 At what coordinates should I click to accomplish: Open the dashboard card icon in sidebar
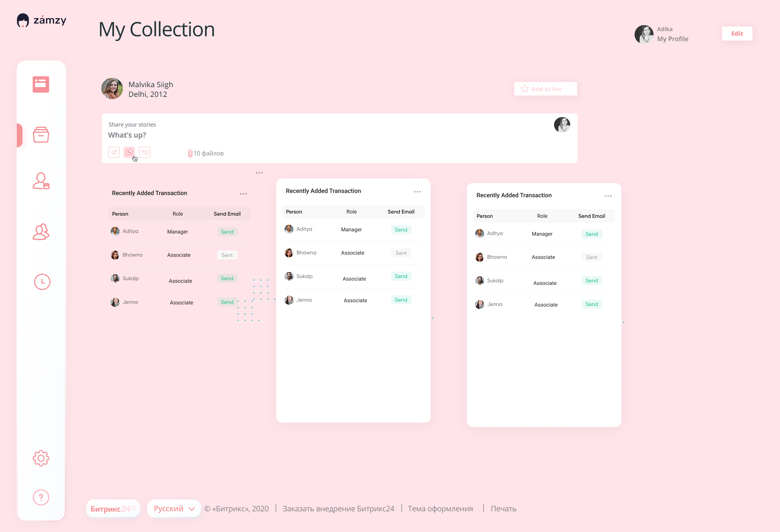[41, 84]
